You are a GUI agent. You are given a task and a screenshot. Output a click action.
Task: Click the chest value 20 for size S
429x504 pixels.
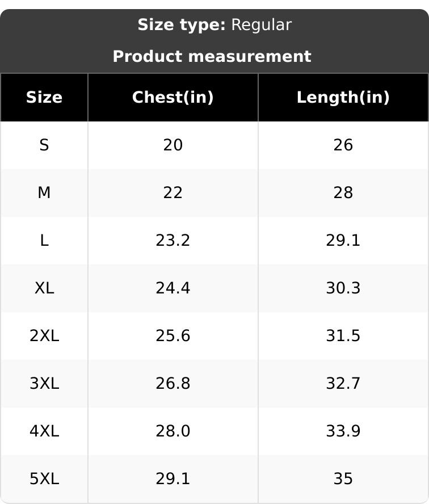pyautogui.click(x=173, y=145)
